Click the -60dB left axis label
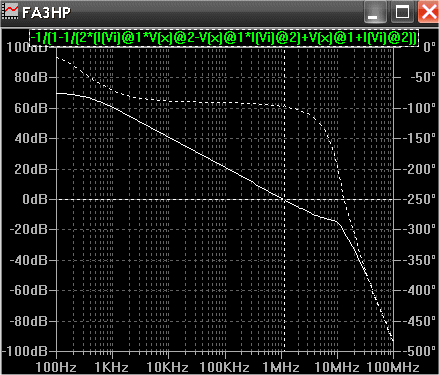 click(29, 290)
